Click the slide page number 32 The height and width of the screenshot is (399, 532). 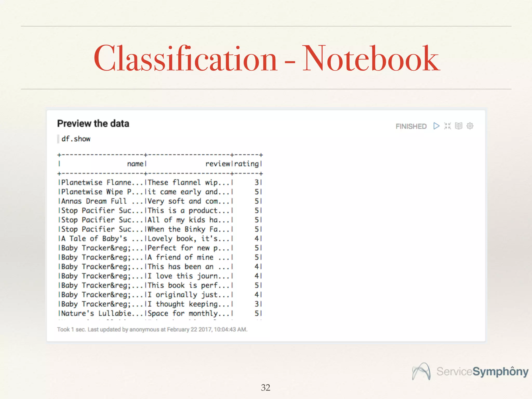(x=265, y=387)
